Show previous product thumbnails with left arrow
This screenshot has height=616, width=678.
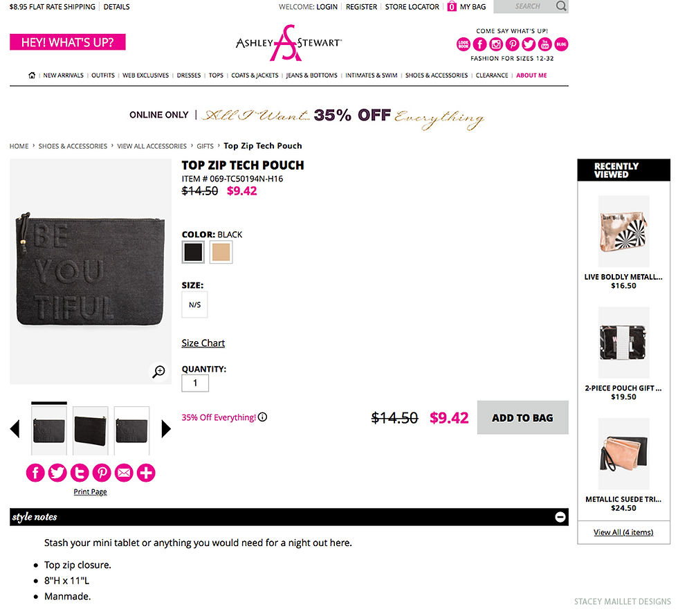click(15, 429)
